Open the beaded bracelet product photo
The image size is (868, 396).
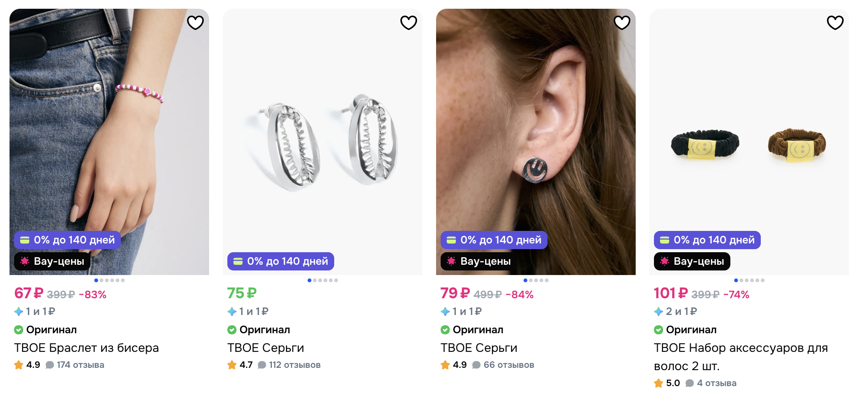point(109,133)
